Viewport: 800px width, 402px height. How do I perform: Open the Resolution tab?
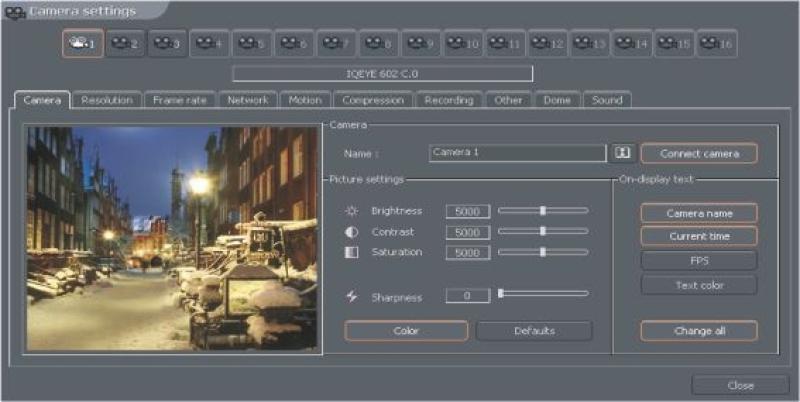coord(107,100)
